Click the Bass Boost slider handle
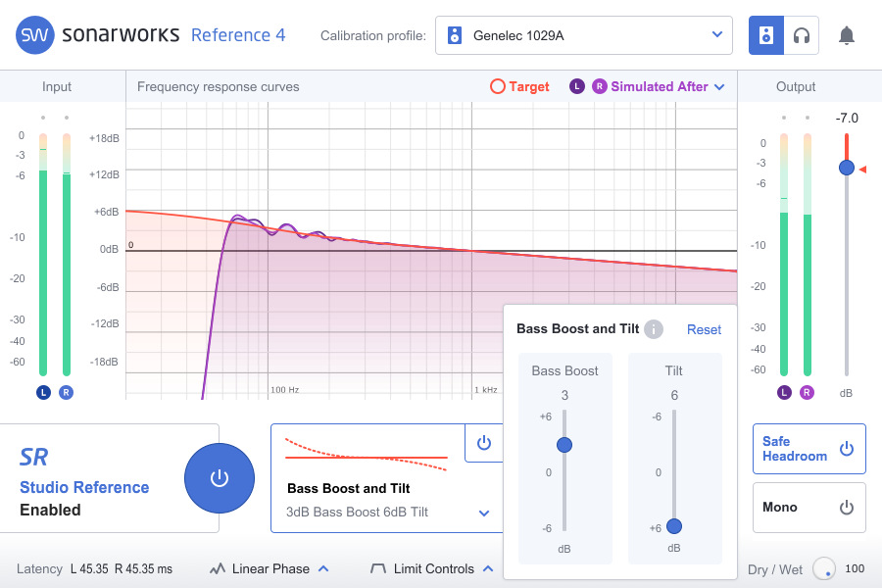This screenshot has height=588, width=882. pyautogui.click(x=564, y=445)
